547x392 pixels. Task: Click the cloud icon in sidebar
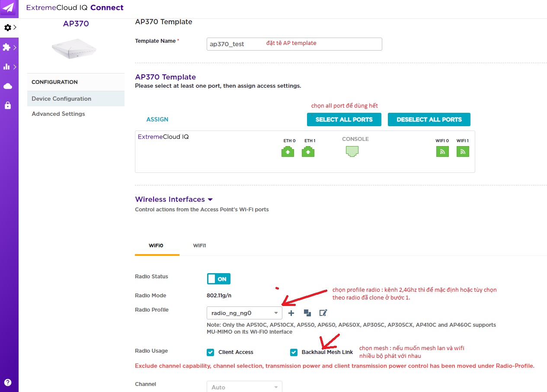coord(8,86)
